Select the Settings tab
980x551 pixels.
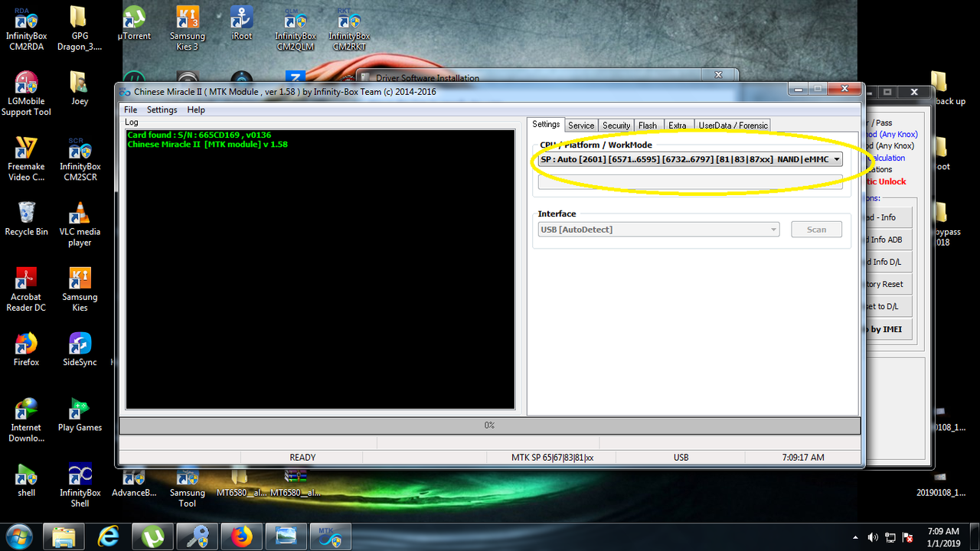coord(546,125)
